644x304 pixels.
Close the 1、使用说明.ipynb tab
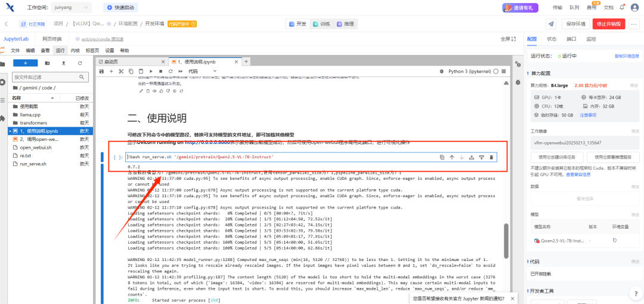236,62
